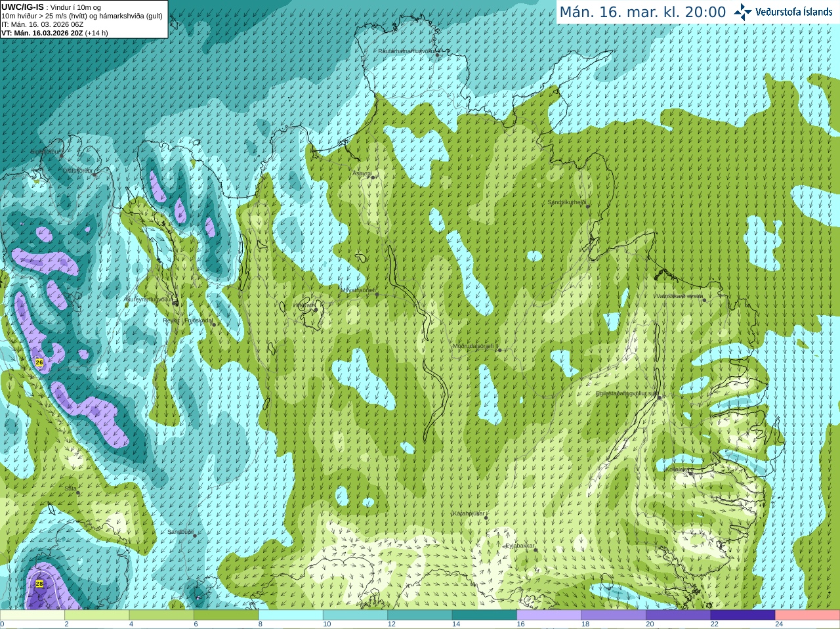Click the 'Mán. 16. mar. kl. 20:00' timestamp
The height and width of the screenshot is (629, 840).
tap(642, 12)
